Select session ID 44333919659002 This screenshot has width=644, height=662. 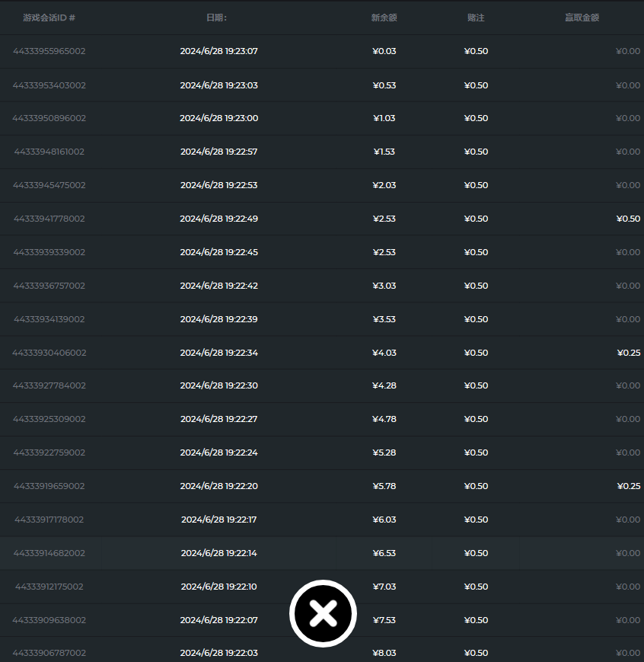[x=49, y=486]
